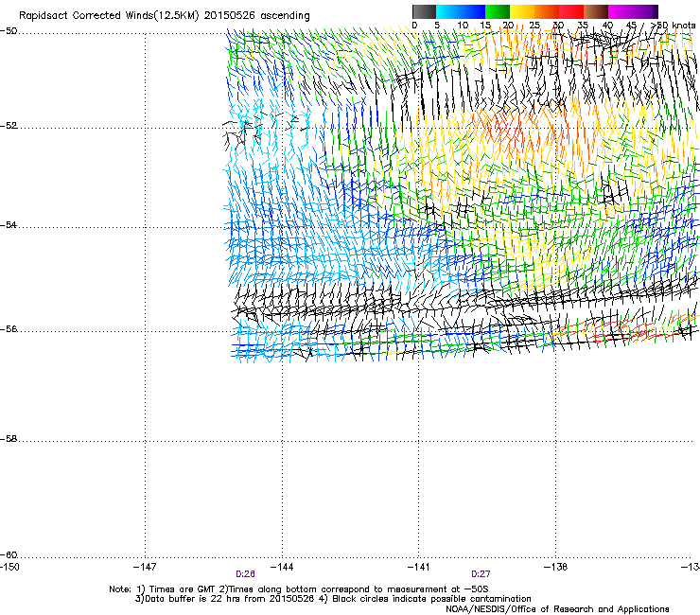Viewport: 700px width, 615px height.
Task: Pick the green 15-20 knots legend swatch
Action: pos(498,11)
